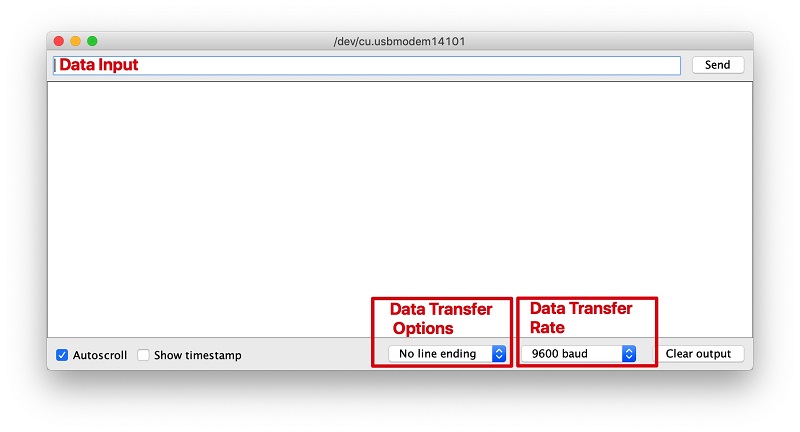The image size is (800, 432).
Task: Click the Autoscroll label text
Action: coord(100,355)
